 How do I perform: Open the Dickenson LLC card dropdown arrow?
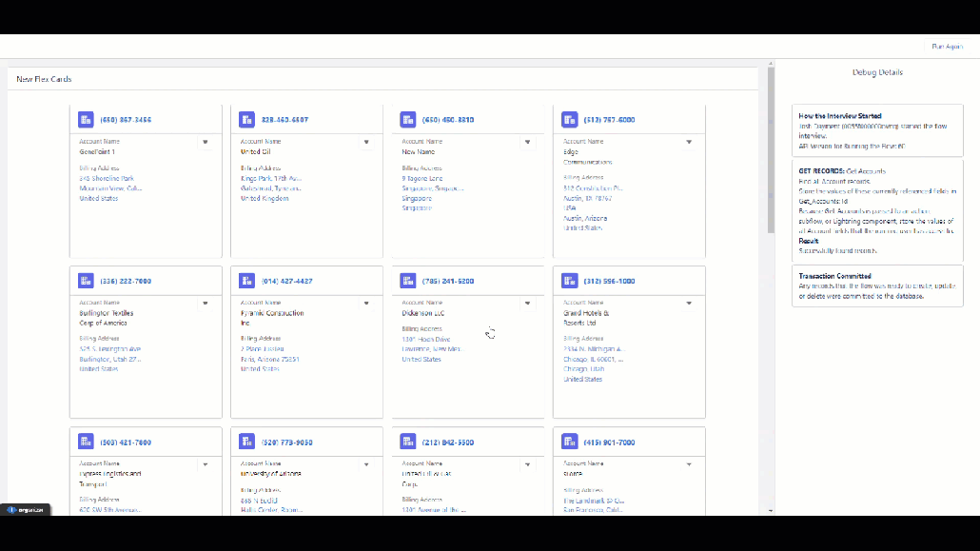(x=527, y=304)
